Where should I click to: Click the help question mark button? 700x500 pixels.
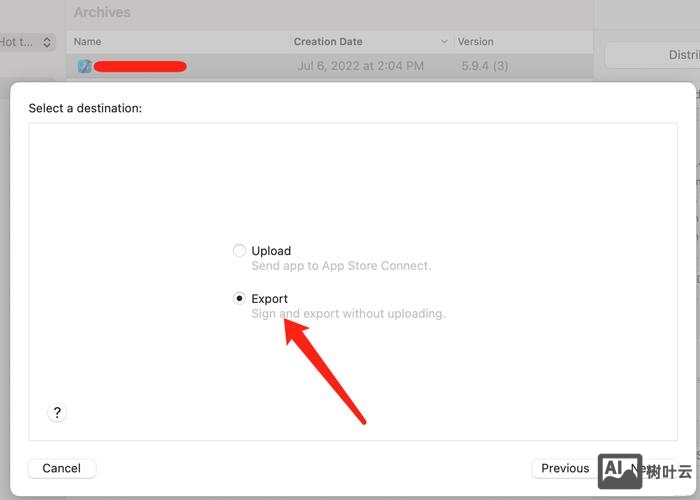click(x=57, y=412)
